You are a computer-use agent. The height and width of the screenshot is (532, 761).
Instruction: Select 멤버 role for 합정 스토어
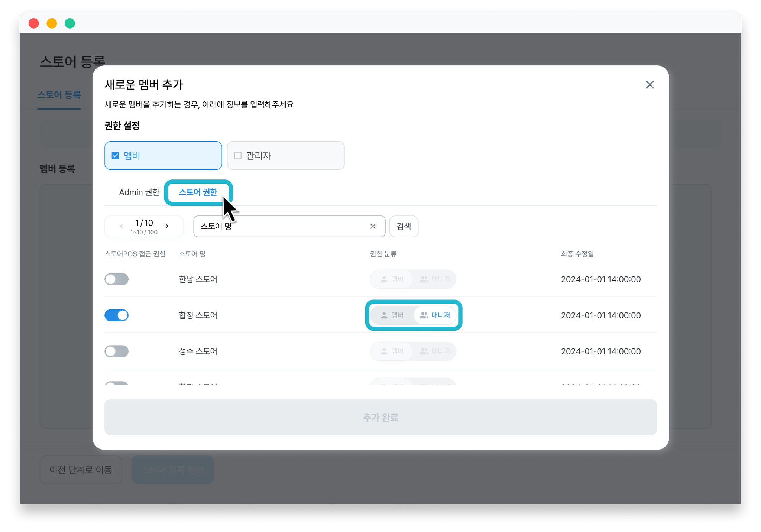(x=392, y=315)
